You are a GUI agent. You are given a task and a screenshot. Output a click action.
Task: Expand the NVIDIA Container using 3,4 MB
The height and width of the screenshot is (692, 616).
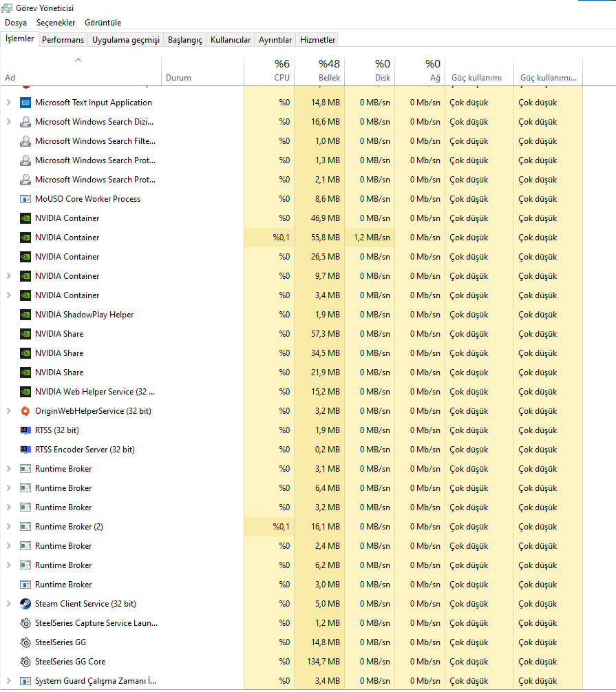(8, 295)
